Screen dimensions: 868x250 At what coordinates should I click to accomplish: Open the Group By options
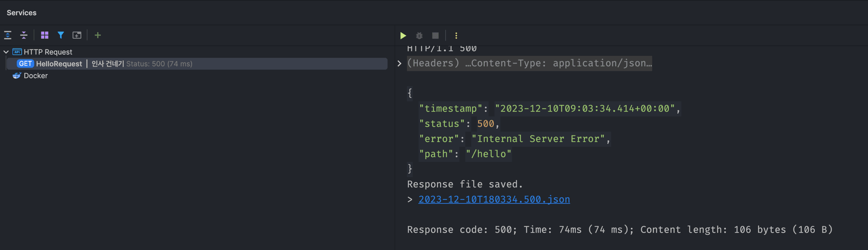(x=45, y=35)
